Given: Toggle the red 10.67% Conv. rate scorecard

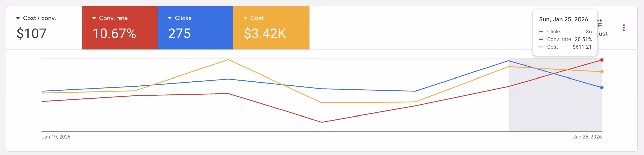Looking at the screenshot, I should pyautogui.click(x=120, y=28).
